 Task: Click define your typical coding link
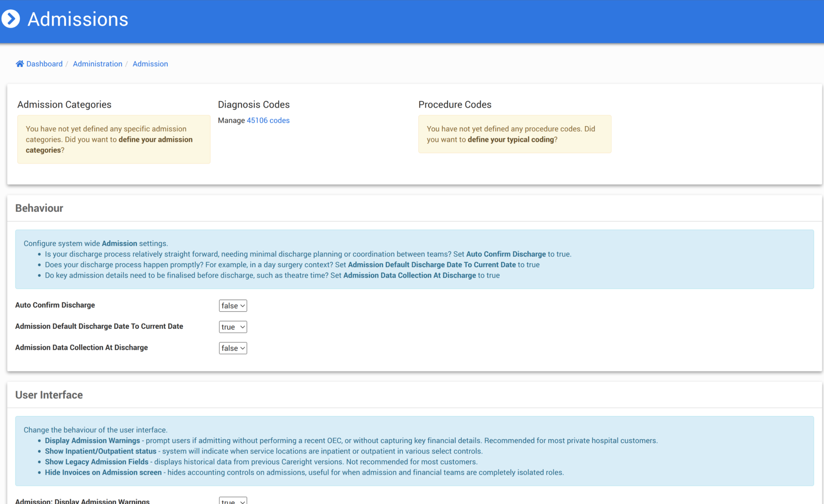click(511, 139)
